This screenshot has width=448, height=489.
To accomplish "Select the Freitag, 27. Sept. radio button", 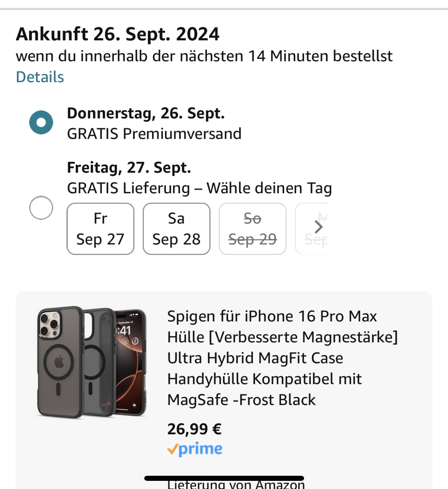I will point(41,207).
